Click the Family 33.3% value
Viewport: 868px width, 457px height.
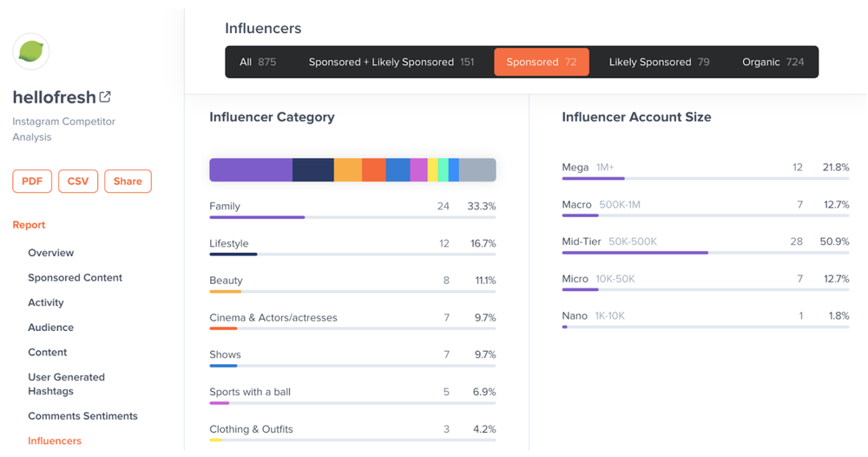(x=482, y=206)
